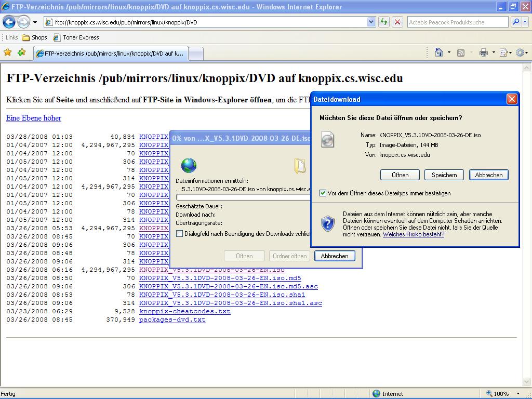Click the page icon in address bar

point(49,22)
